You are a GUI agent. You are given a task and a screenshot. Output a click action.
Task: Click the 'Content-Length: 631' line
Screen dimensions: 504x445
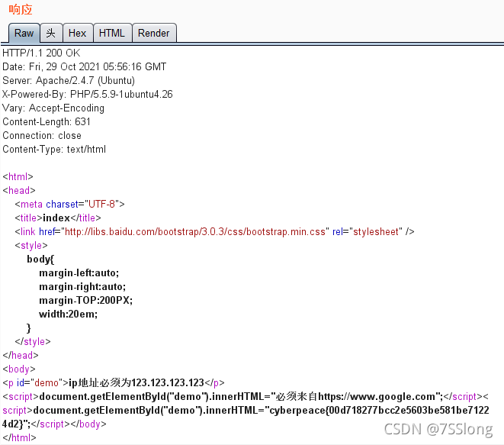(x=47, y=121)
